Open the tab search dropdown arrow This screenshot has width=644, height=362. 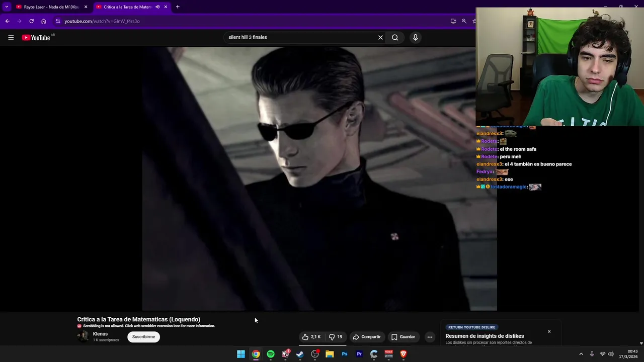click(7, 7)
